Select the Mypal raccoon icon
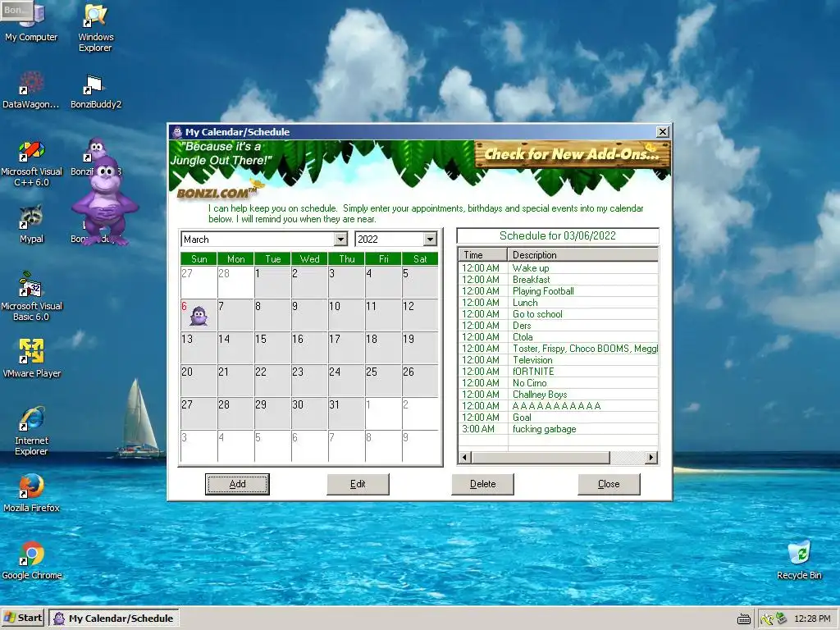This screenshot has width=840, height=630. coord(32,224)
